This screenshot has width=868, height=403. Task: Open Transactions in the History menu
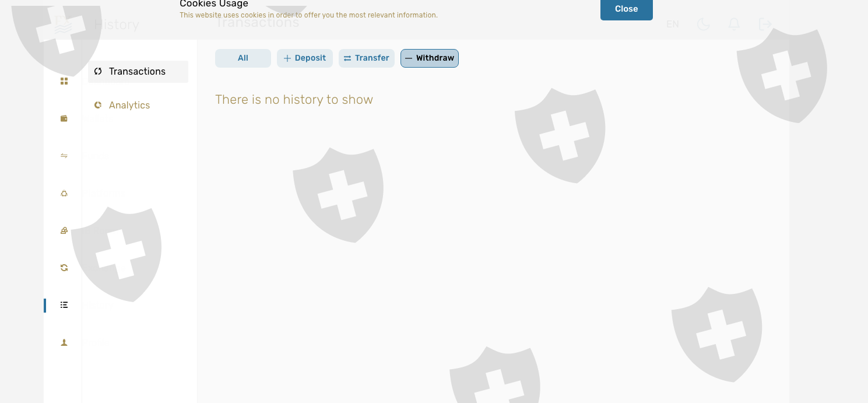point(138,71)
